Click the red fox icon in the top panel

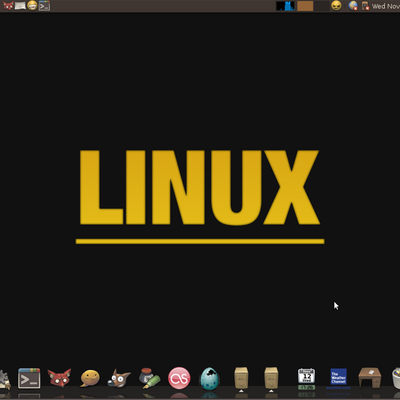coord(8,6)
